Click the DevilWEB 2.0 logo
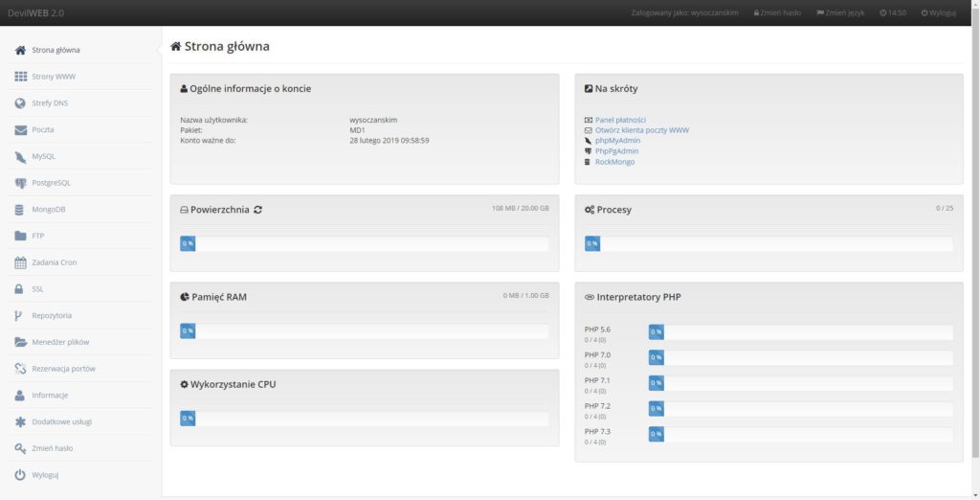The image size is (980, 500). 35,12
